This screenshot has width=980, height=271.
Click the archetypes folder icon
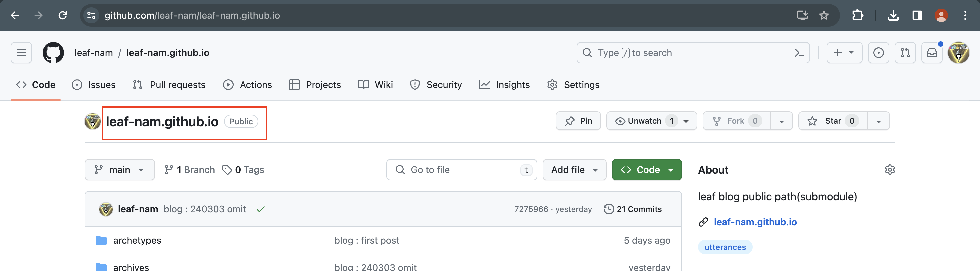pyautogui.click(x=101, y=240)
